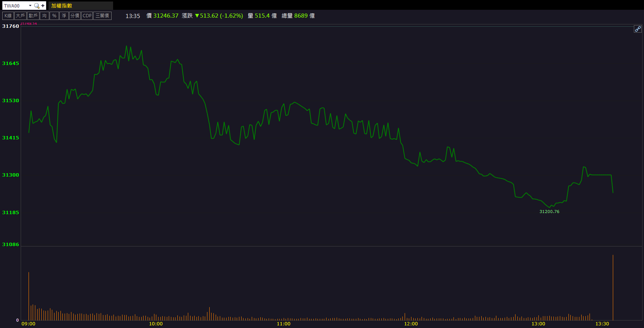Toggle the CDP indicator button

click(x=87, y=16)
